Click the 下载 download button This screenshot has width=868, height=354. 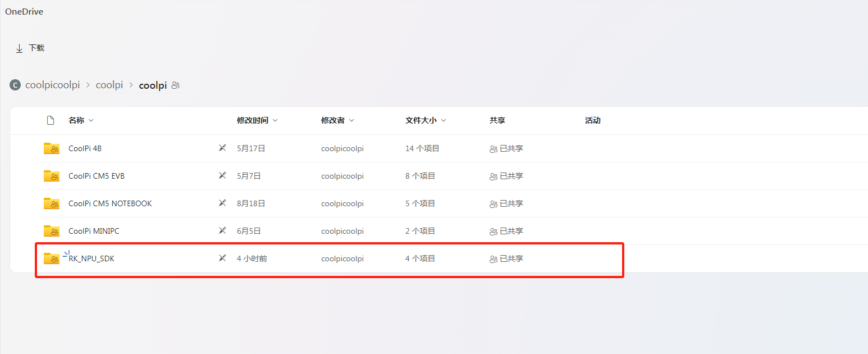(x=30, y=48)
